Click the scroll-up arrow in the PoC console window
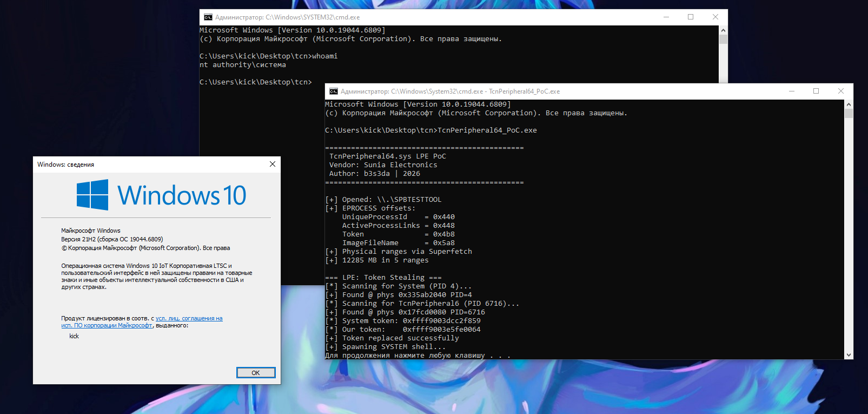868x414 pixels. (849, 104)
